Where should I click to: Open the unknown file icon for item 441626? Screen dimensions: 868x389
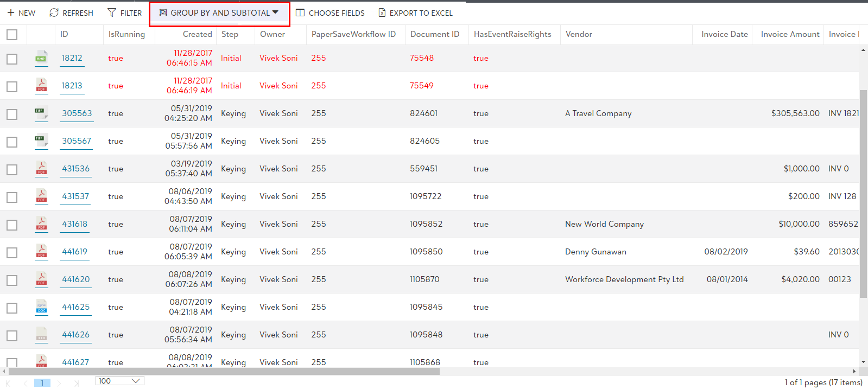pyautogui.click(x=41, y=335)
